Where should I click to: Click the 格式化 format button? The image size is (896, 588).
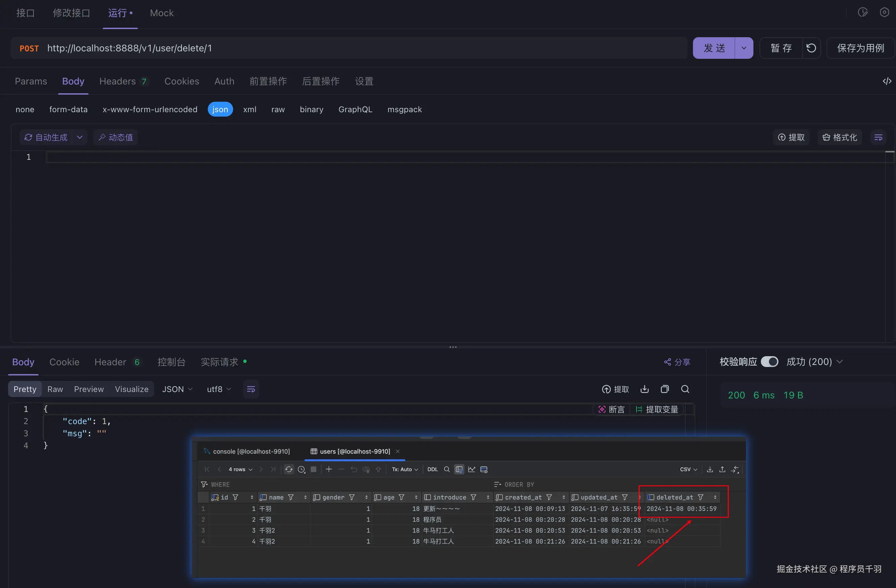coord(840,138)
